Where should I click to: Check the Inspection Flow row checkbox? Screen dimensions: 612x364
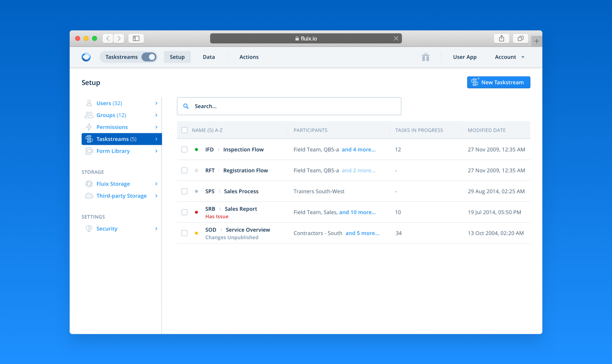[184, 149]
